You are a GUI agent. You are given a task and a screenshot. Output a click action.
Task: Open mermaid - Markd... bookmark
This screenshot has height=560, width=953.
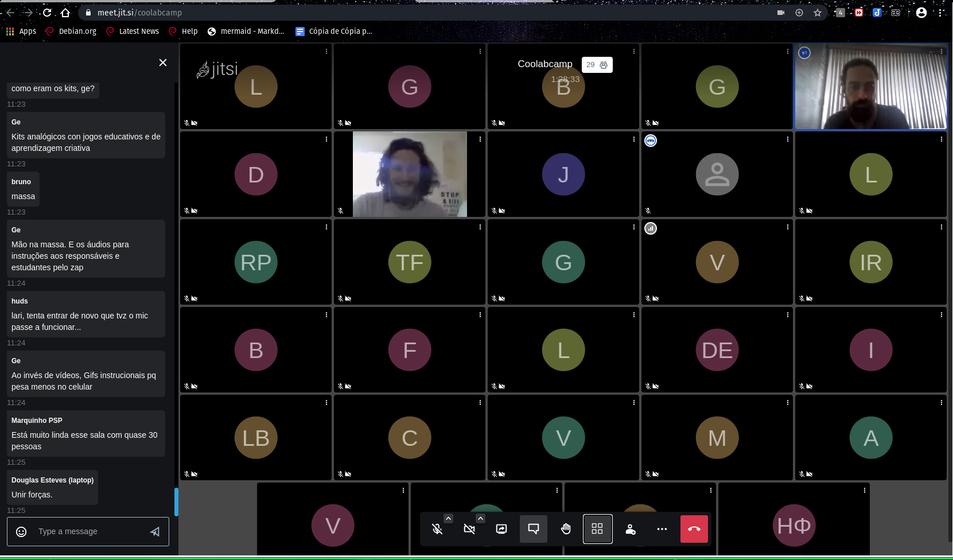coord(246,32)
